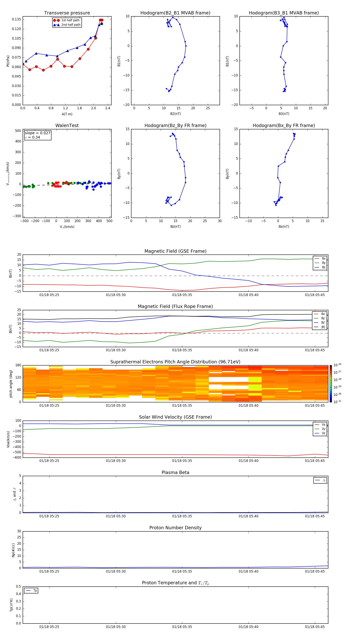Click 'slope = 0.027' annotation text
Image resolution: width=351 pixels, height=644 pixels.
click(x=38, y=133)
